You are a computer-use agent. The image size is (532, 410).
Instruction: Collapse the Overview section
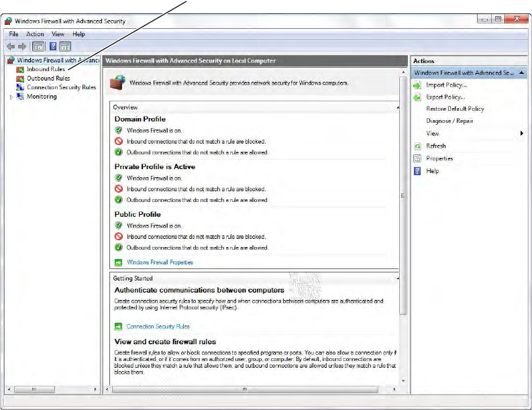pyautogui.click(x=398, y=107)
